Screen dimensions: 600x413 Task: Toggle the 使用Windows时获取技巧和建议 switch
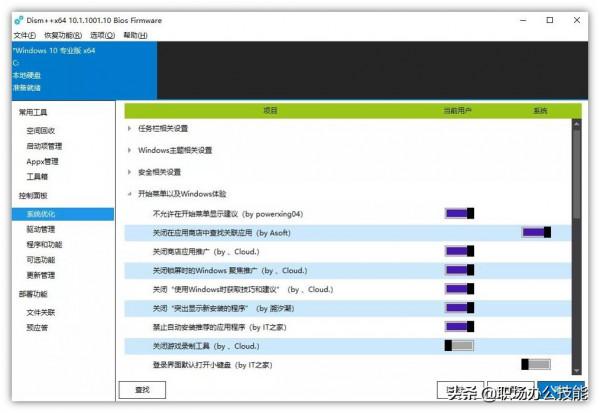(460, 289)
